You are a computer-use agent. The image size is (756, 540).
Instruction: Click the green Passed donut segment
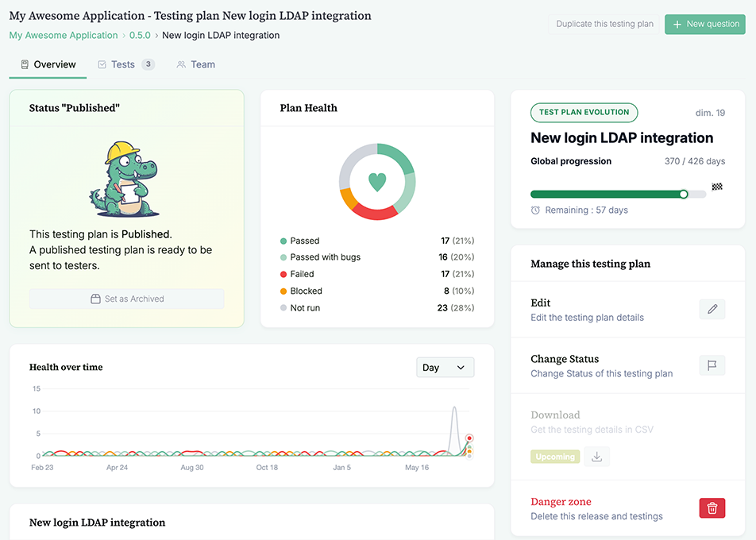coord(399,156)
